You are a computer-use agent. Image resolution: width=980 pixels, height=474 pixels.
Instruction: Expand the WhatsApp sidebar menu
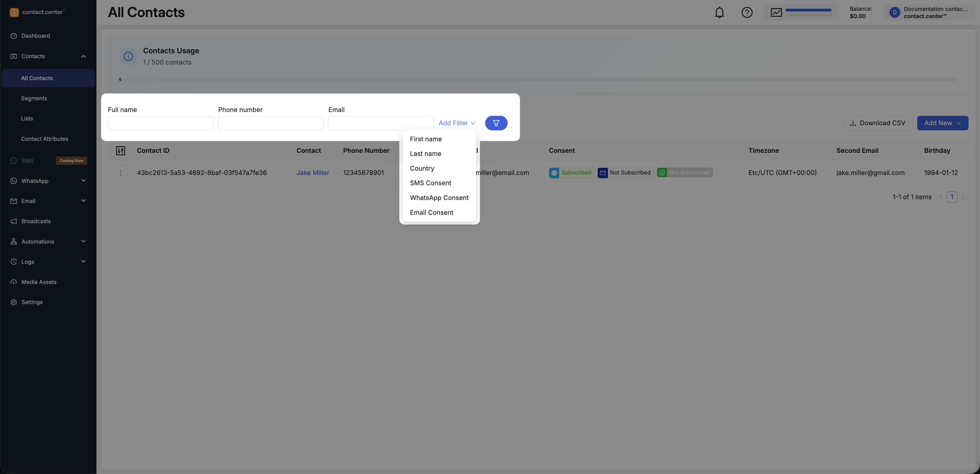[83, 181]
